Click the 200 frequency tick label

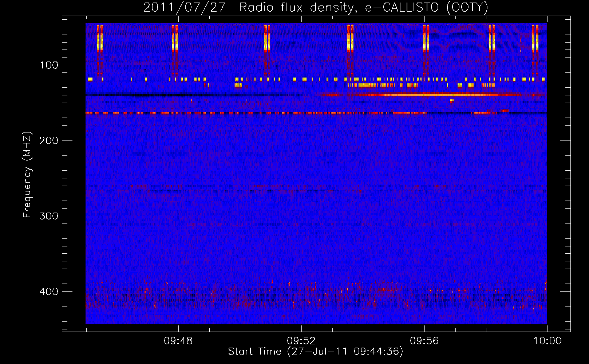tap(49, 141)
